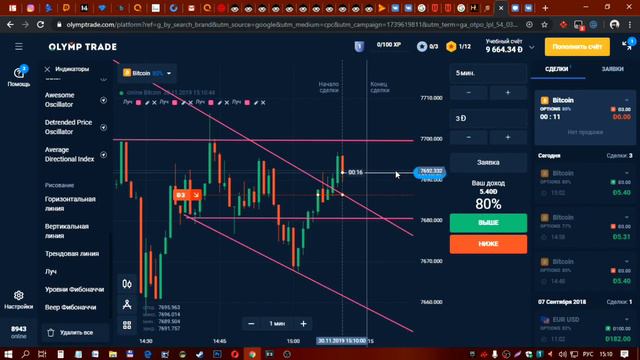Collapse the active Bitcoin 00:11 deal card

click(627, 100)
